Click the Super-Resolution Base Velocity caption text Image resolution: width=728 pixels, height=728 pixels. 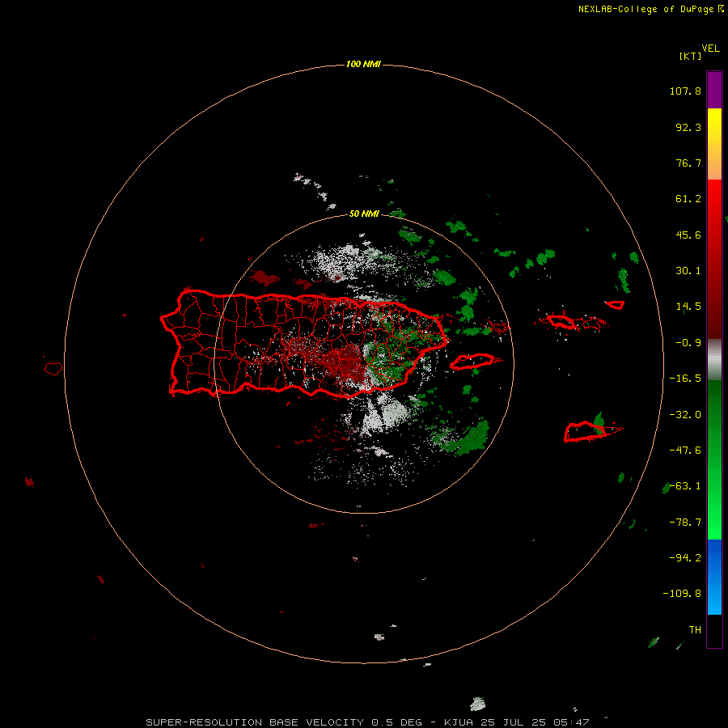[x=368, y=722]
